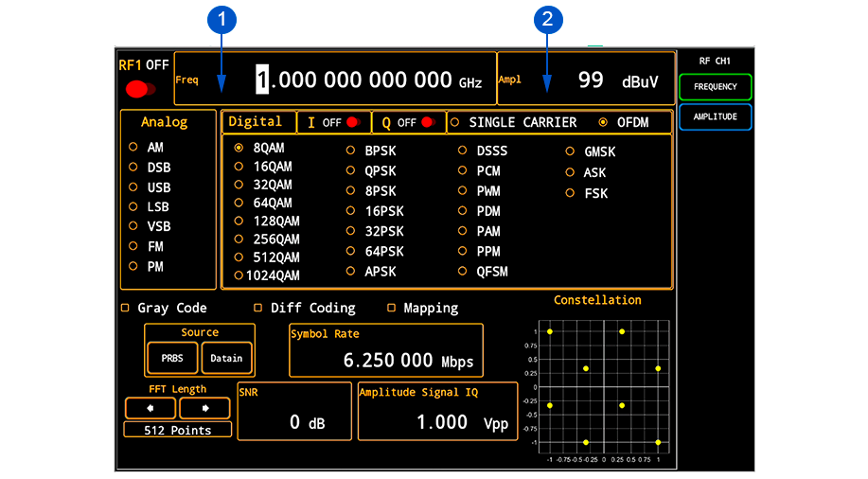Select 16PSK modulation
Viewport: 868px width, 479px height.
coord(350,210)
